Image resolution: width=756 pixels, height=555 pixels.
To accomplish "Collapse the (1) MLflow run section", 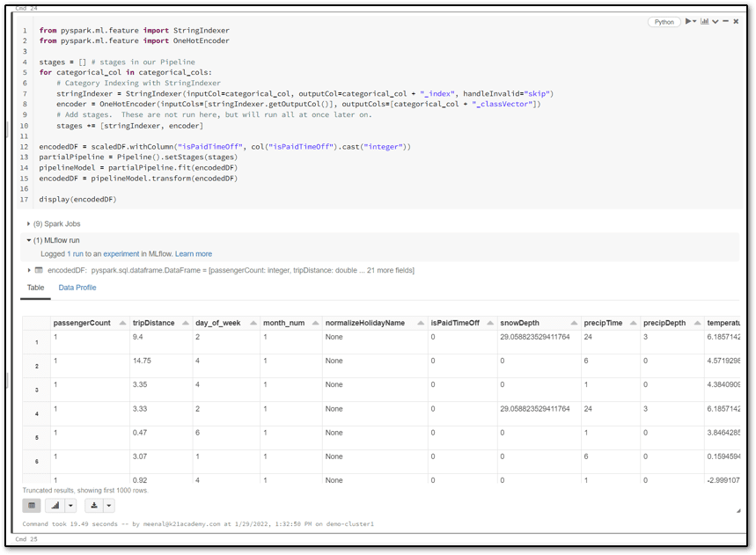I will coord(29,239).
